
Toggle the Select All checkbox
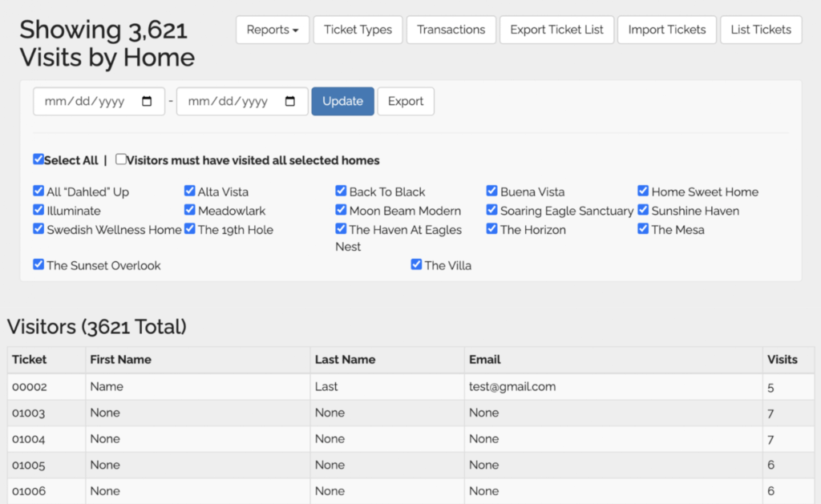(38, 159)
